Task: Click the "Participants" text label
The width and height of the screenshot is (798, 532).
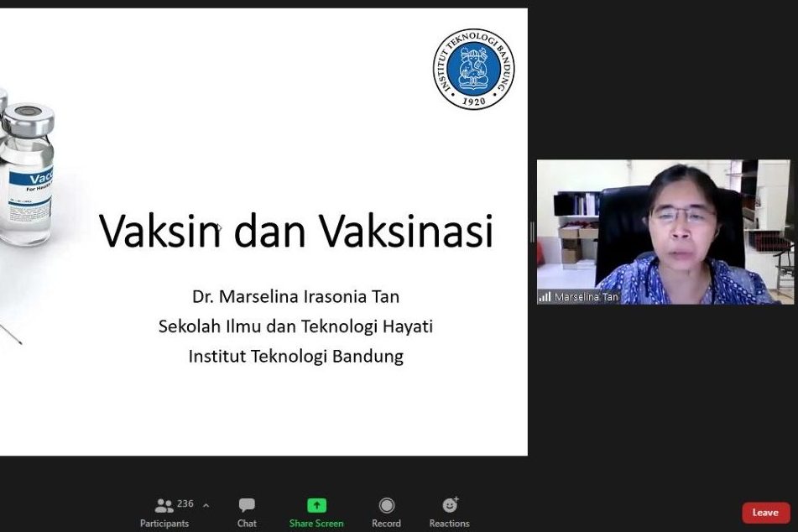Action: [x=164, y=524]
